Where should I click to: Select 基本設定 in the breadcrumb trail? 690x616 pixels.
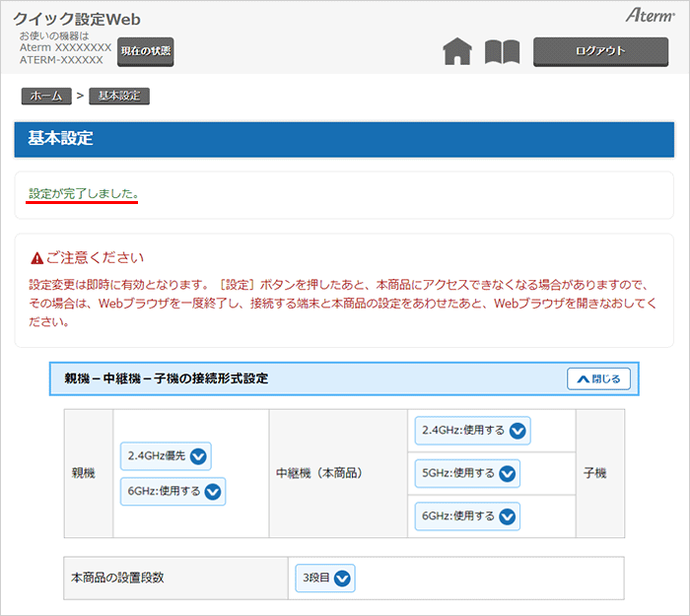click(119, 96)
